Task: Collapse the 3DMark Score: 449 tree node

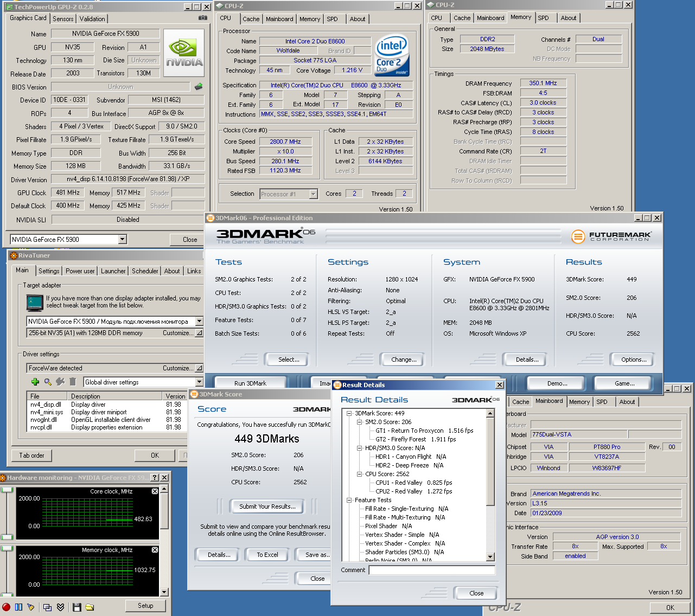Action: coord(349,413)
